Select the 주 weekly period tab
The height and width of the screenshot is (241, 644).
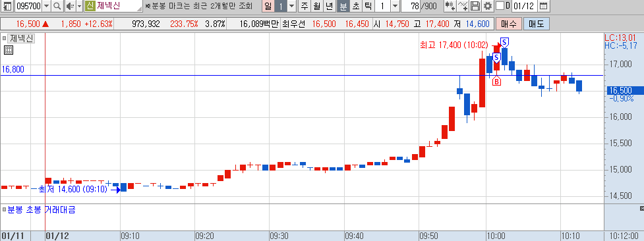click(304, 6)
